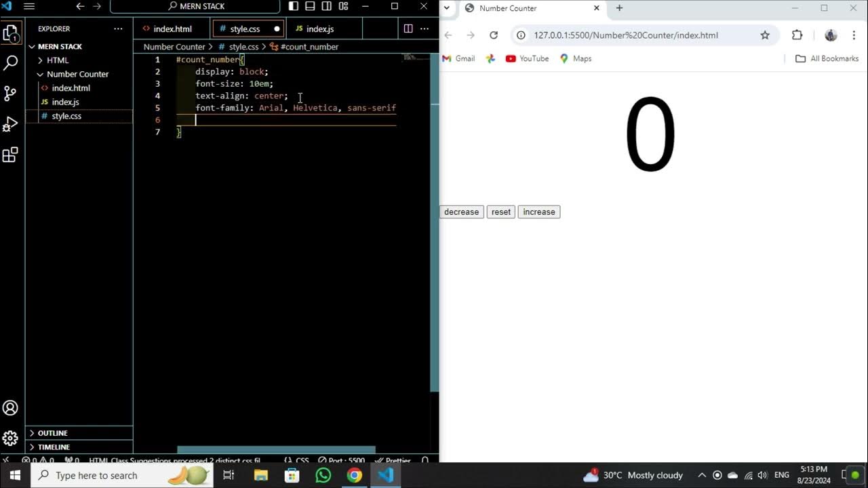Open the YouTube bookmark
868x488 pixels.
[527, 59]
